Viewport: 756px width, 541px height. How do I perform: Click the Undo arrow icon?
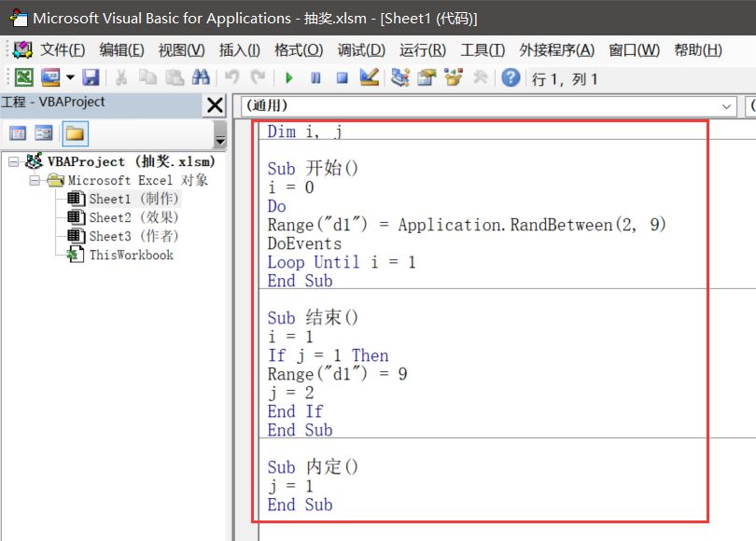pos(231,77)
